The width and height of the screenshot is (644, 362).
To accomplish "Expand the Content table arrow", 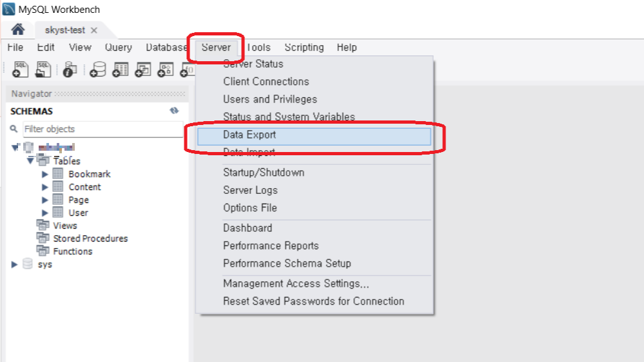I will (x=44, y=187).
